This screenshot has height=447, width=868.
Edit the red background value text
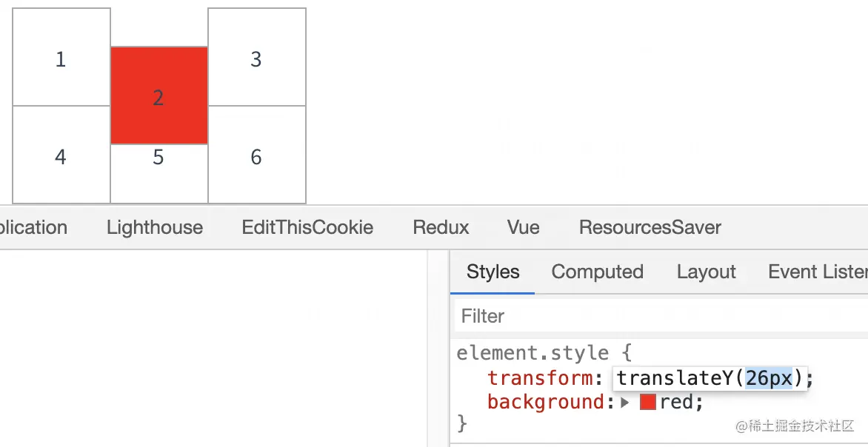point(678,403)
